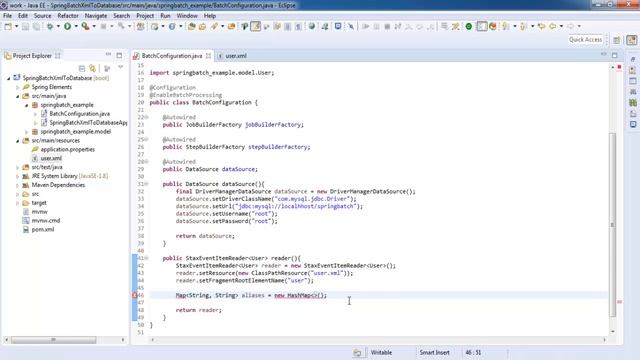Open the Navigate menu

click(x=96, y=16)
